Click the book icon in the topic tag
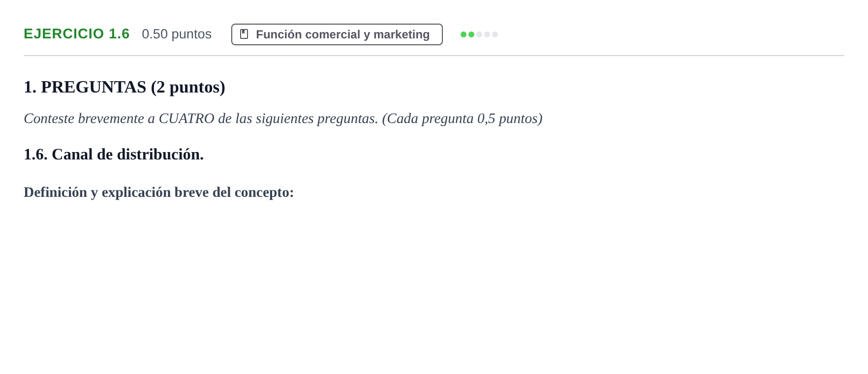Image resolution: width=868 pixels, height=374 pixels. (x=244, y=34)
